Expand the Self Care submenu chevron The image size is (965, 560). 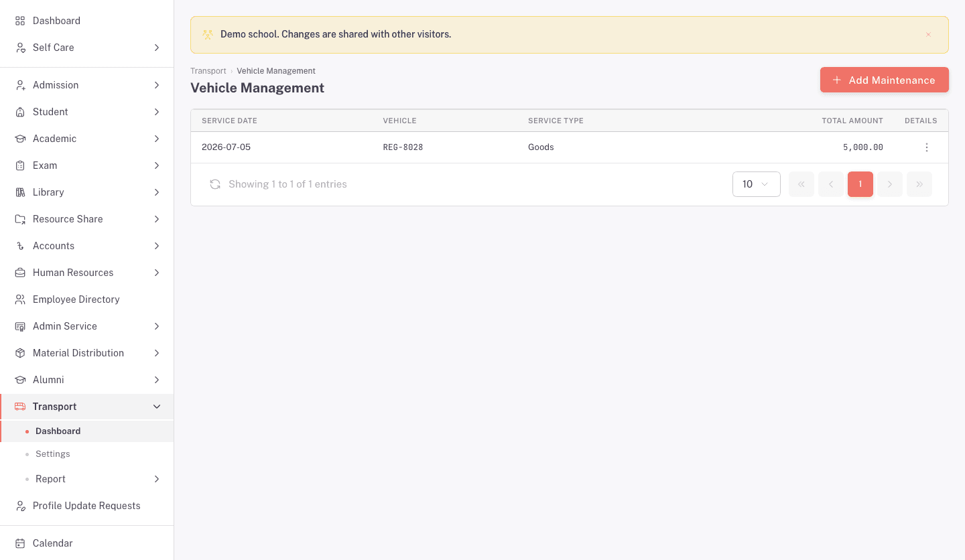tap(157, 48)
